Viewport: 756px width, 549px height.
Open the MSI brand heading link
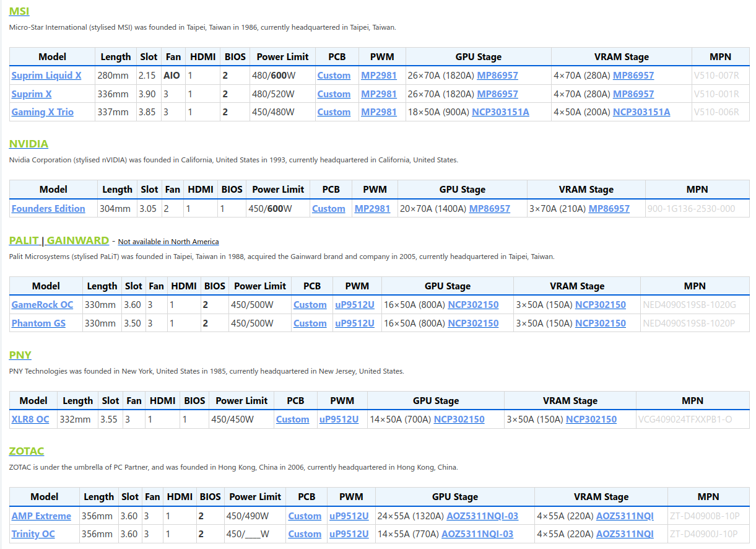coord(19,11)
